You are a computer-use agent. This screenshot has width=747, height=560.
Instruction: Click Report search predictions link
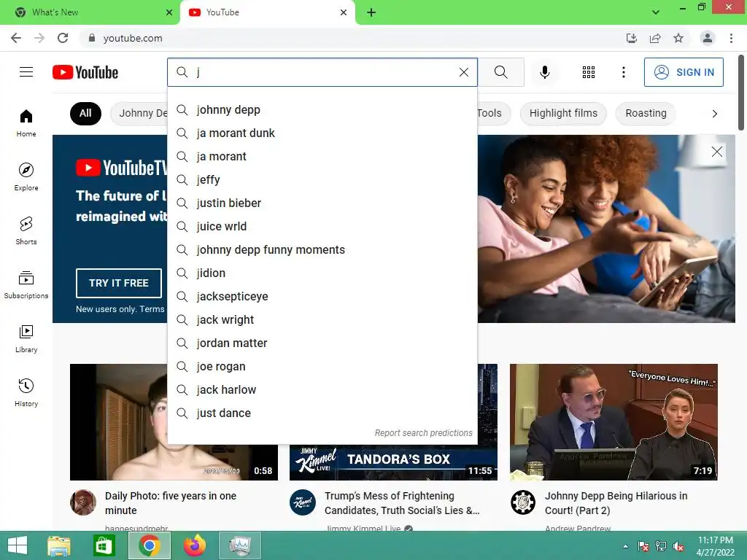point(424,433)
